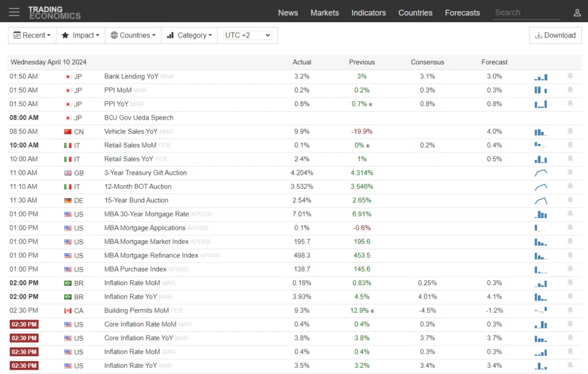Image resolution: width=588 pixels, height=374 pixels.
Task: Click the user account icon top right
Action: pyautogui.click(x=576, y=12)
